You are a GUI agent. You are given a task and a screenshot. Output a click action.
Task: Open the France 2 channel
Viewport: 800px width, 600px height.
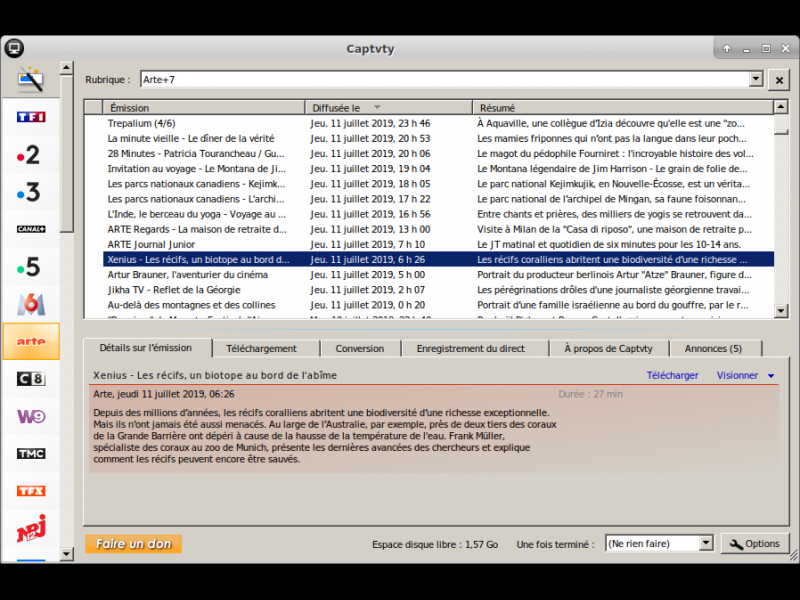click(x=31, y=155)
